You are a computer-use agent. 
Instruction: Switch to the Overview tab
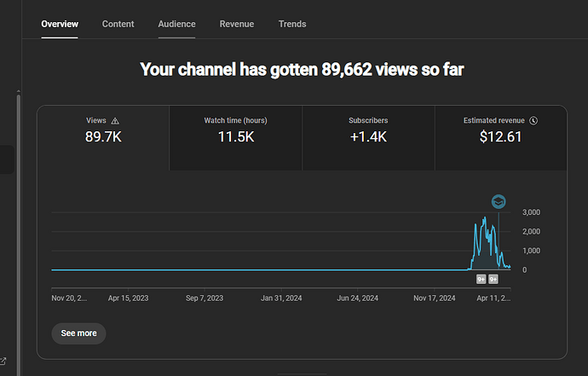tap(60, 24)
